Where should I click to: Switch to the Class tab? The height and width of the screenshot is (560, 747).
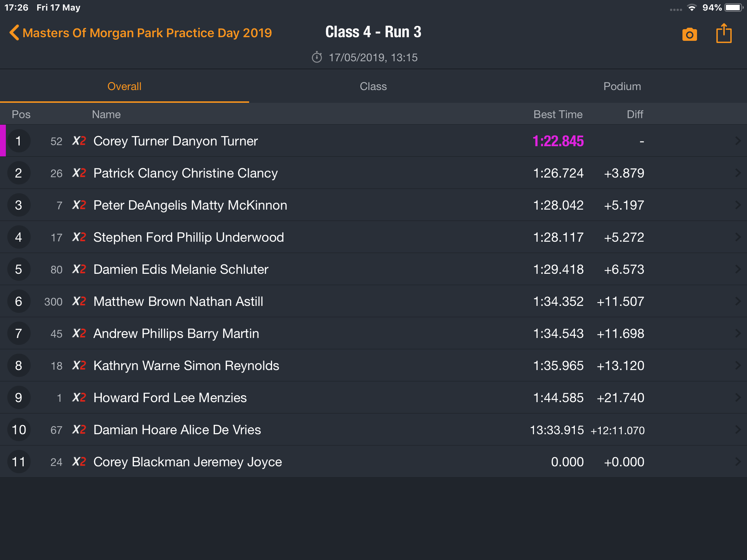373,86
